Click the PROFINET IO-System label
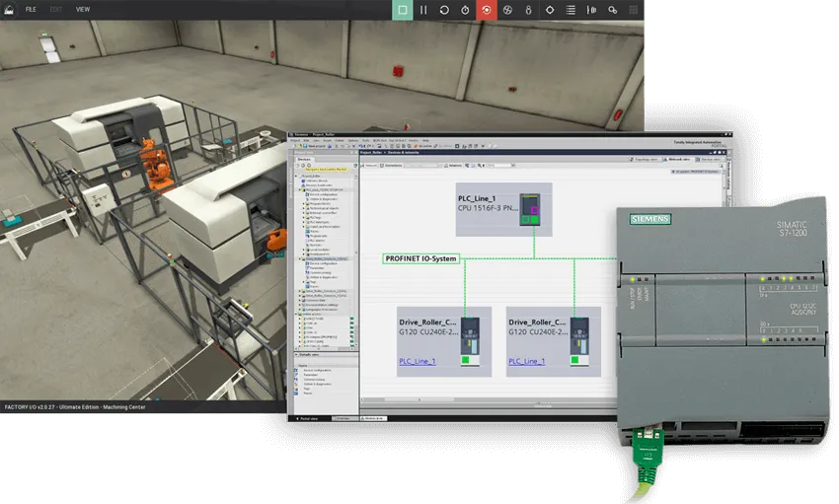The image size is (839, 504). point(421,258)
